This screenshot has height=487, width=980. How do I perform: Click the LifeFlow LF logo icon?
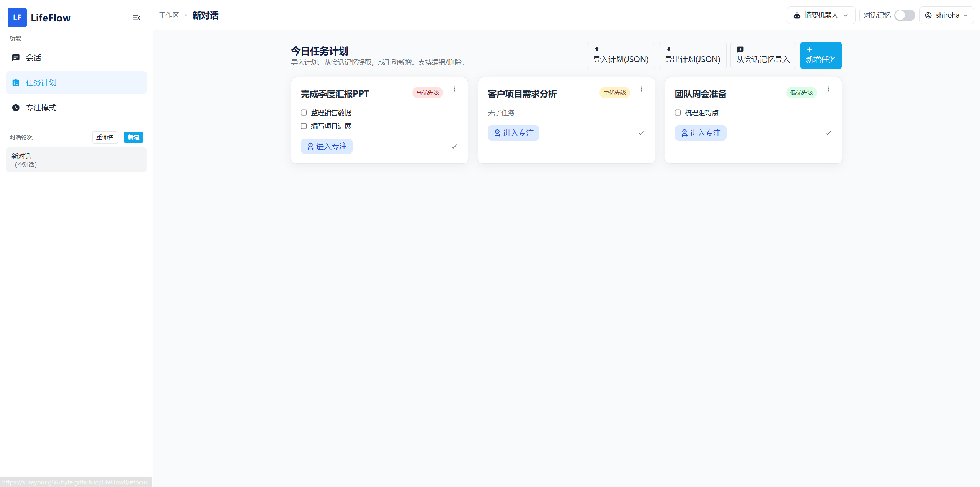pyautogui.click(x=17, y=18)
